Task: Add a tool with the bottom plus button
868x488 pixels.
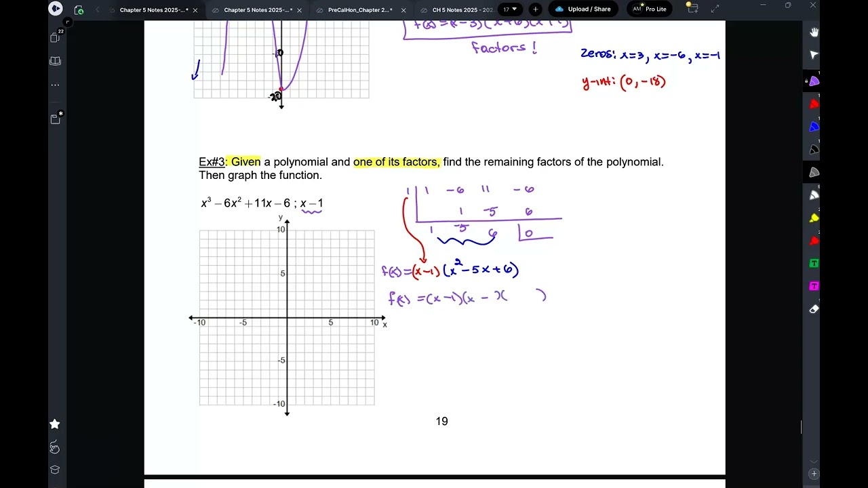Action: (x=814, y=474)
